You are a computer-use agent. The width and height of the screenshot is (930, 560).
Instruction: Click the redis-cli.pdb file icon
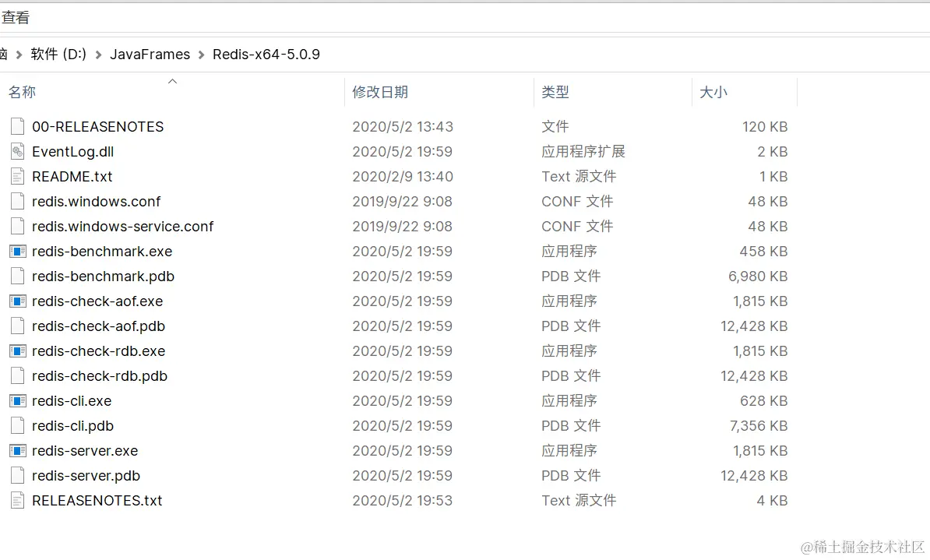(x=18, y=425)
